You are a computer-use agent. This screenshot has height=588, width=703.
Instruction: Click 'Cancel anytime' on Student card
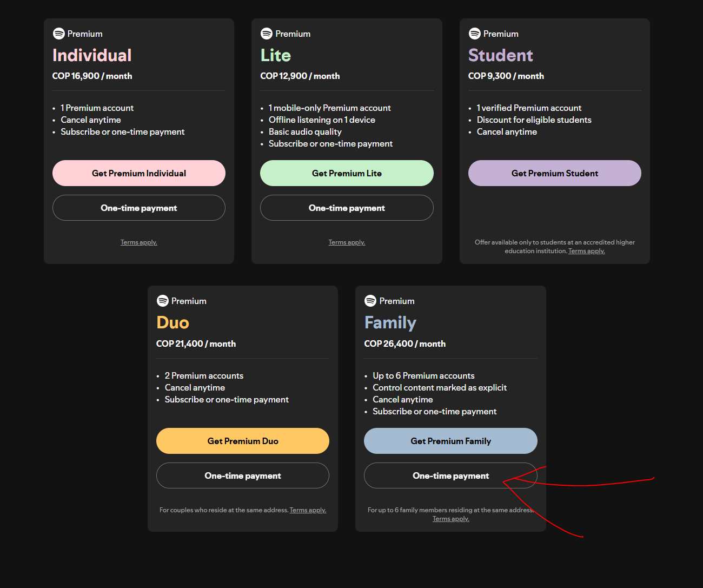pos(507,132)
